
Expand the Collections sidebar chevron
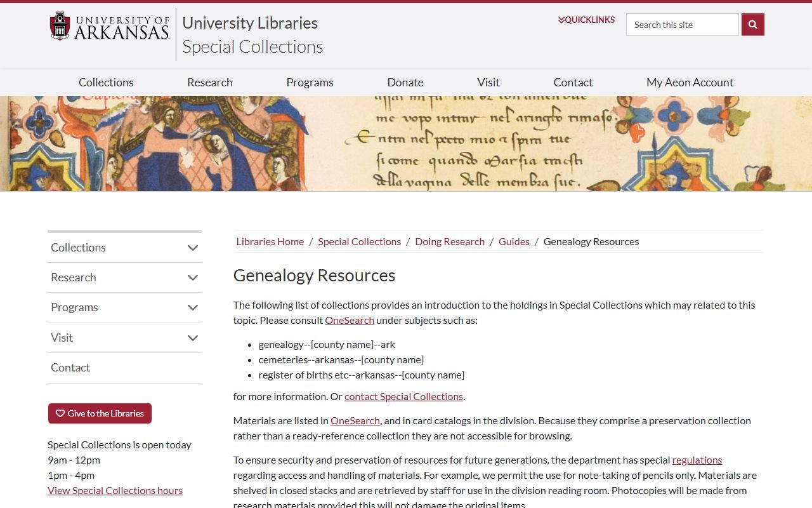[x=193, y=248]
